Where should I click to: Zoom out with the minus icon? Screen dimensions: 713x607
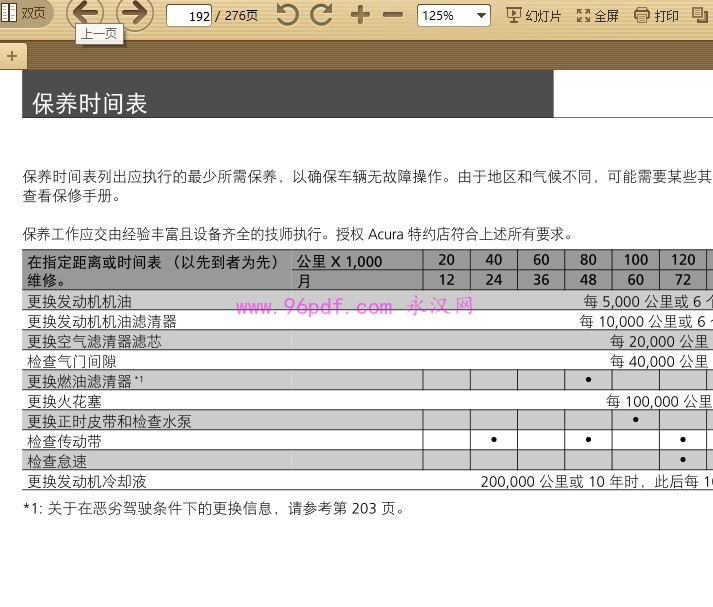(393, 15)
